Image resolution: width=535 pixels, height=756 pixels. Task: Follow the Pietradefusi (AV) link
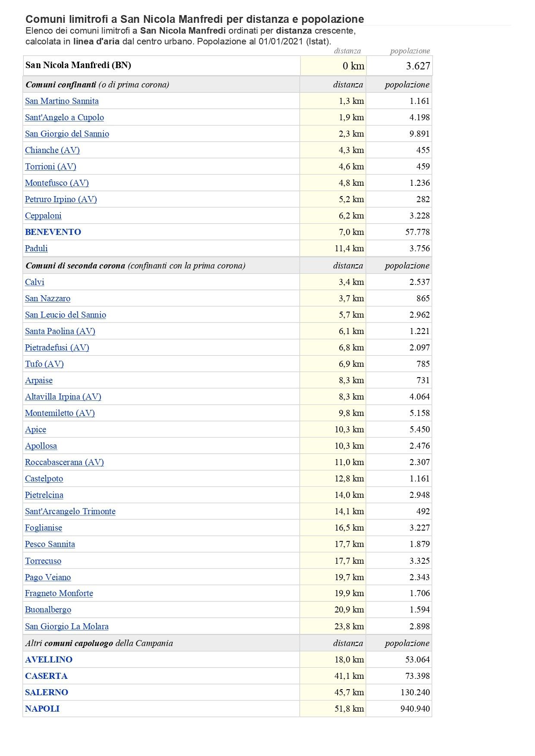[x=57, y=347]
